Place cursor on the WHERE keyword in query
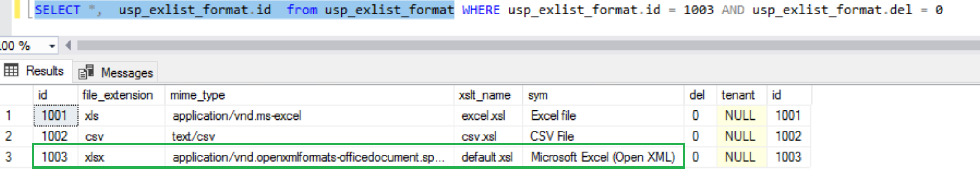The height and width of the screenshot is (169, 980). (x=481, y=10)
